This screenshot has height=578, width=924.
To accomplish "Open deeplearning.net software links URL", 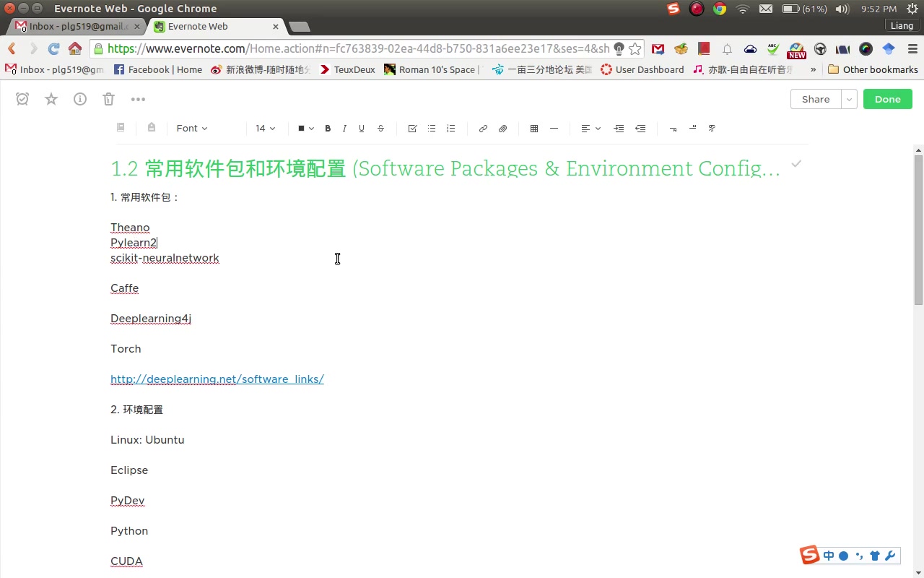I will (x=217, y=379).
